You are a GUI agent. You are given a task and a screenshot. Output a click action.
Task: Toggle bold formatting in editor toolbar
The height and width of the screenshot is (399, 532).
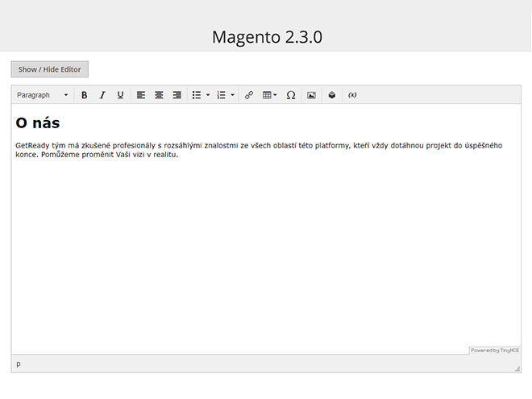pyautogui.click(x=84, y=95)
